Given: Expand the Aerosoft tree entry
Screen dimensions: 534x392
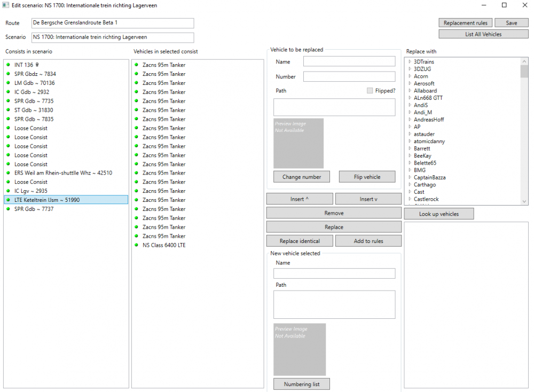Looking at the screenshot, I should [410, 84].
